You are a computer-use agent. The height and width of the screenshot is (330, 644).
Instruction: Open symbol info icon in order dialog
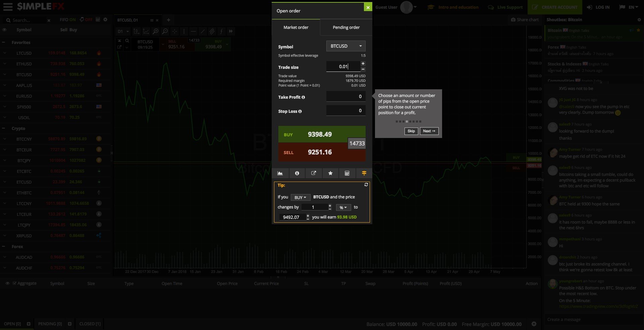click(x=297, y=173)
